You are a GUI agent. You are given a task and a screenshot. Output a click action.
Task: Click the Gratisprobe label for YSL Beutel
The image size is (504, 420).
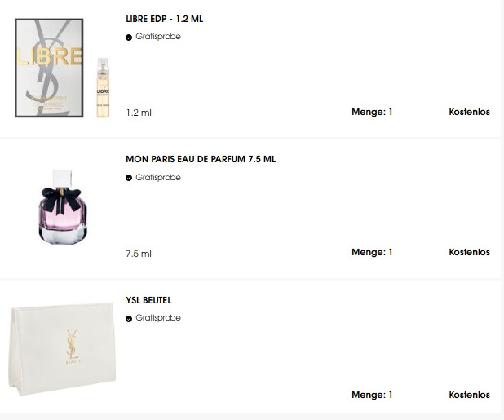158,317
